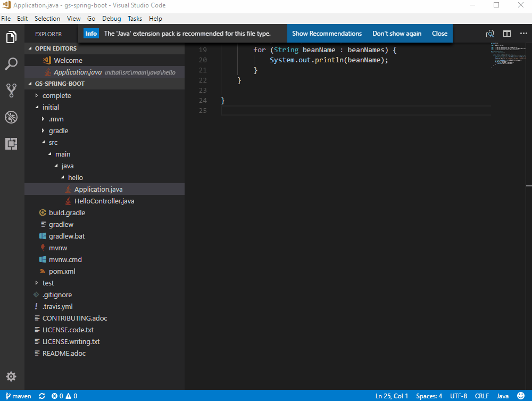Open the Extensions view
532x401 pixels.
[x=11, y=143]
